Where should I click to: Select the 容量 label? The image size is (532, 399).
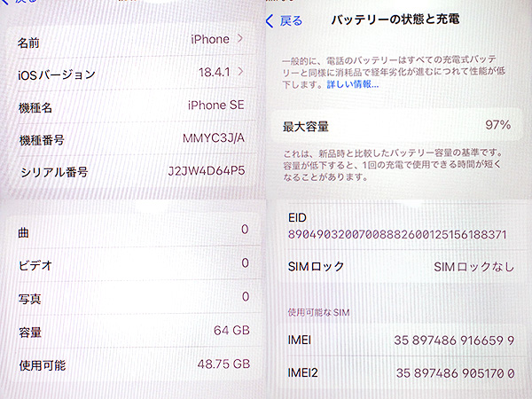30,332
